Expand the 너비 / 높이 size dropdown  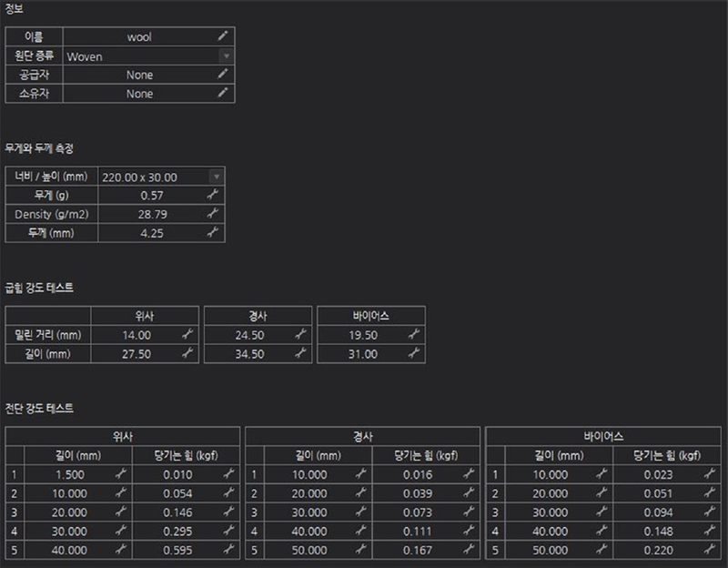click(216, 177)
